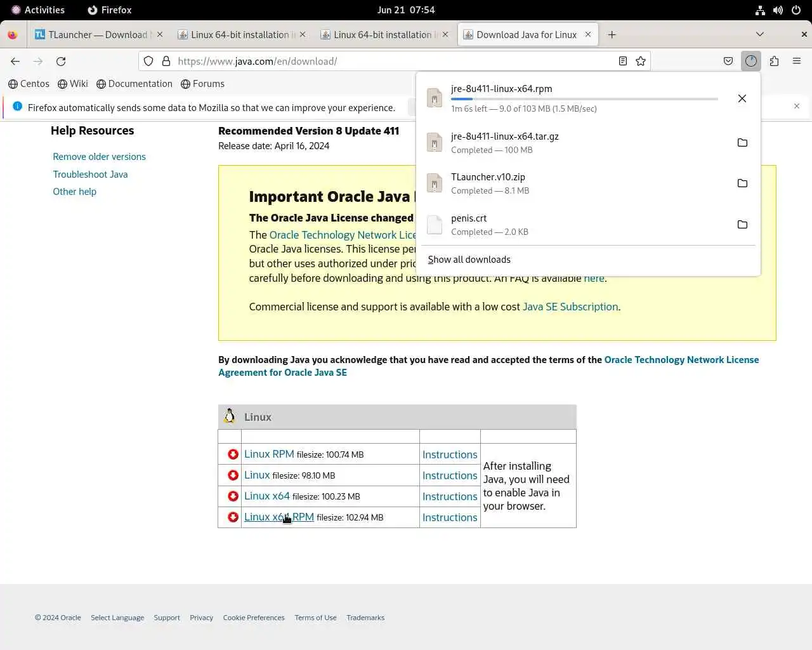This screenshot has height=650, width=812.
Task: Open Terms of Use footer link
Action: click(x=315, y=618)
